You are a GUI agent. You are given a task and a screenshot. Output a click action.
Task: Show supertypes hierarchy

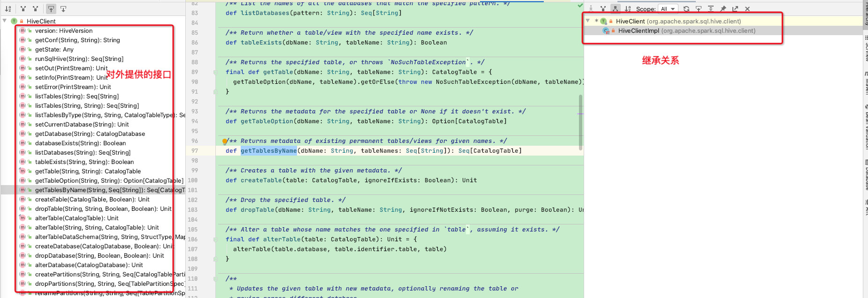[x=603, y=9]
